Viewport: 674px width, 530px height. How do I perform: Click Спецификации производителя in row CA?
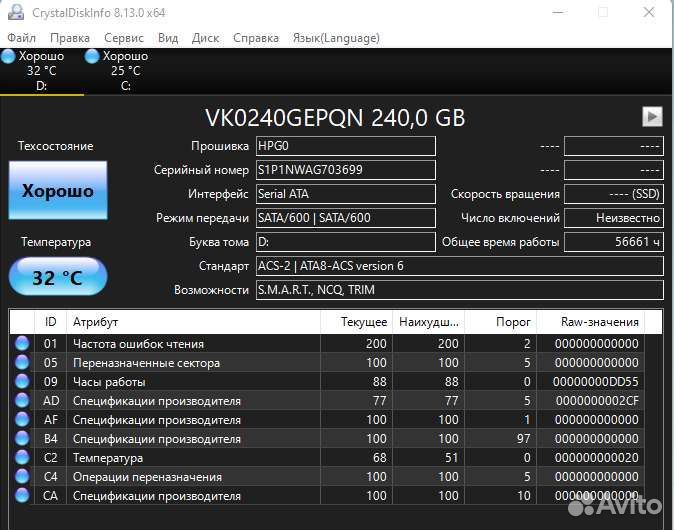click(157, 496)
